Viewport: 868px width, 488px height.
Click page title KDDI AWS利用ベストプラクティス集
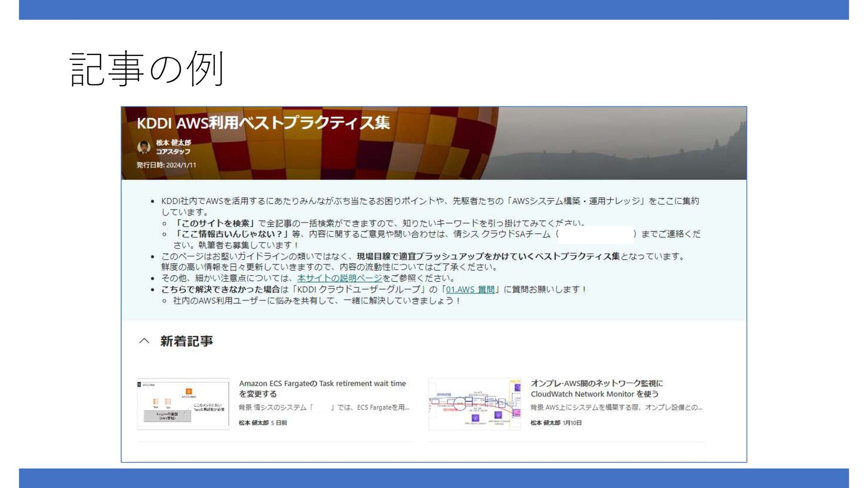263,123
